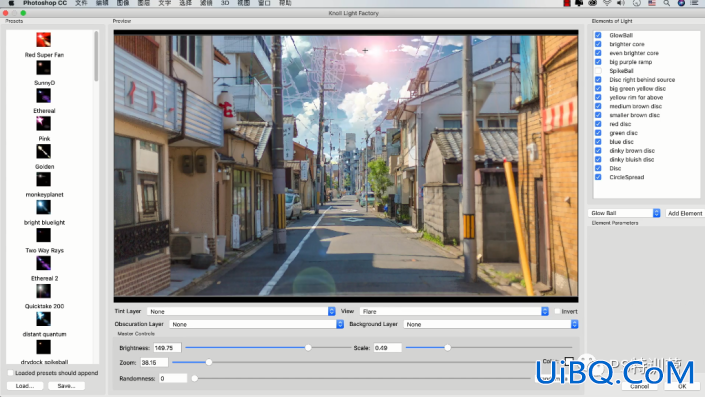
Task: Click the volume icon in menu bar
Action: (621, 3)
